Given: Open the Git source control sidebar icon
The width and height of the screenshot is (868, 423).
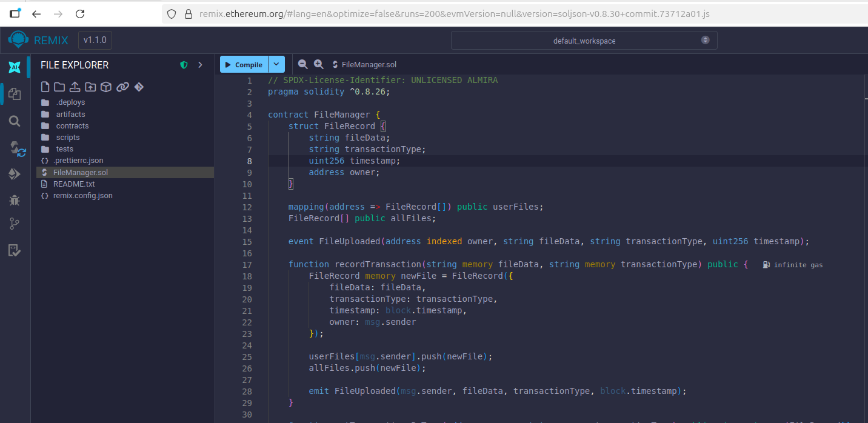Looking at the screenshot, I should tap(15, 224).
